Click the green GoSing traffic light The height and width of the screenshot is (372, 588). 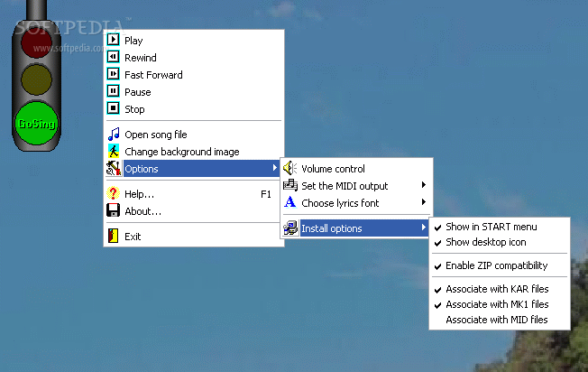[x=37, y=124]
